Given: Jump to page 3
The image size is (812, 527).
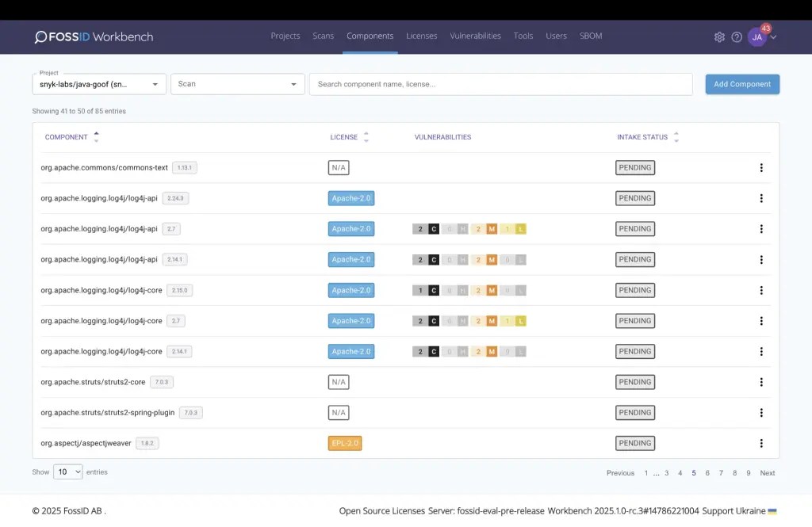Looking at the screenshot, I should [666, 472].
